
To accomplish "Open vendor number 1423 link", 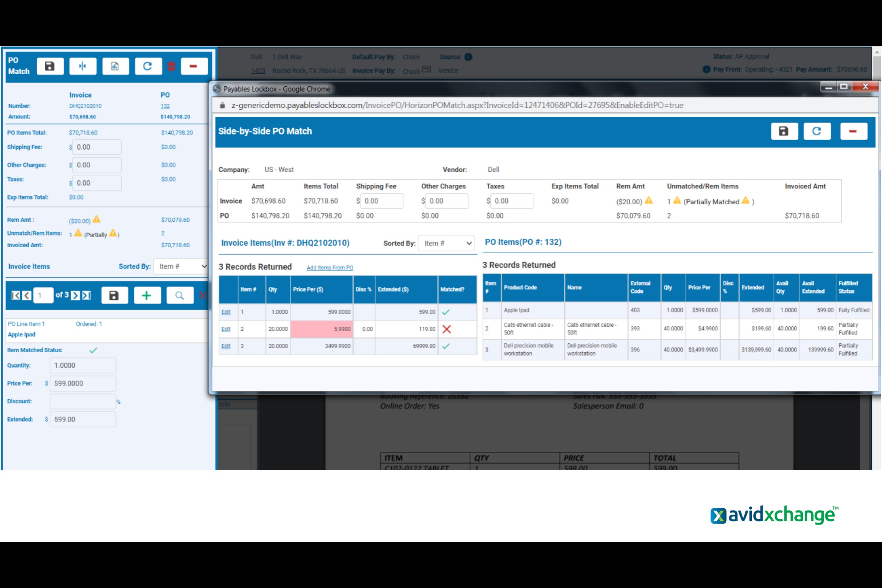I will pos(258,71).
